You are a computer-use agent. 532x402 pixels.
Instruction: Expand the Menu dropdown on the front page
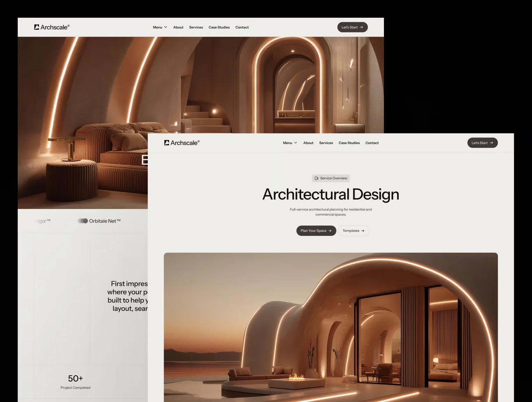(290, 143)
